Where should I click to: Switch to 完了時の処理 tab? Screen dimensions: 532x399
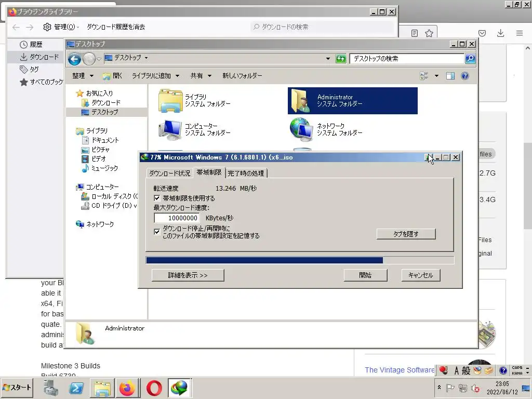click(x=246, y=173)
